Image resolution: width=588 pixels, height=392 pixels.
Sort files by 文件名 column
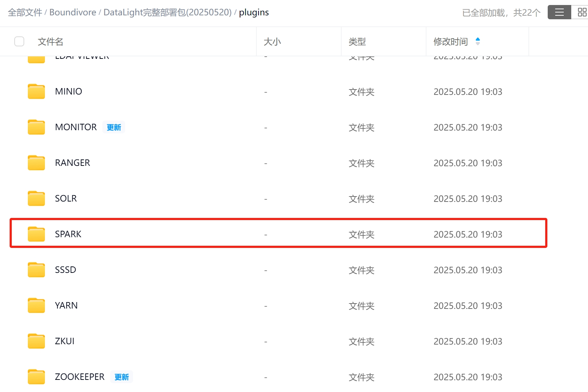coord(51,41)
